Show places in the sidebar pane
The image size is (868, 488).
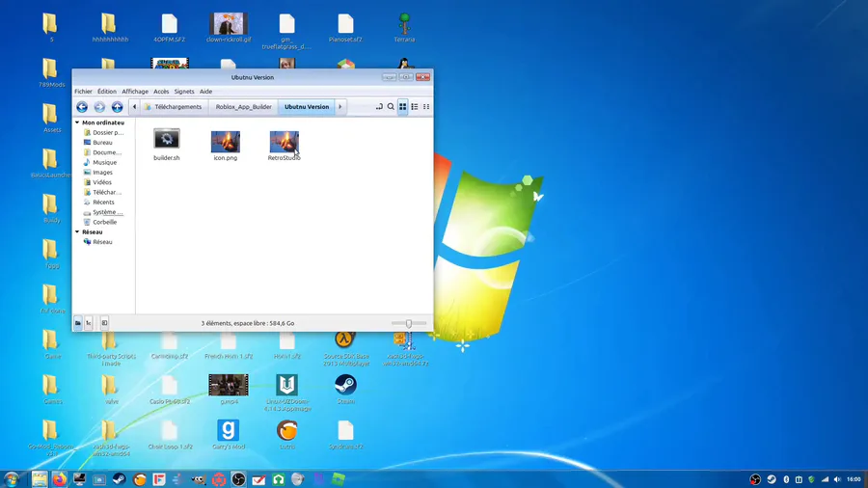78,323
